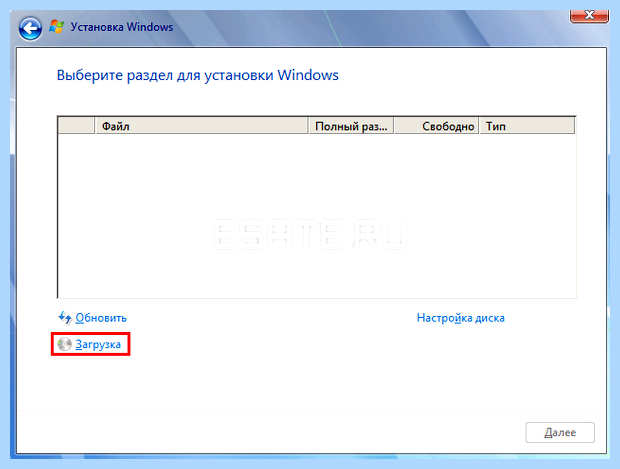Click the disc icon beside Загрузка

point(64,344)
